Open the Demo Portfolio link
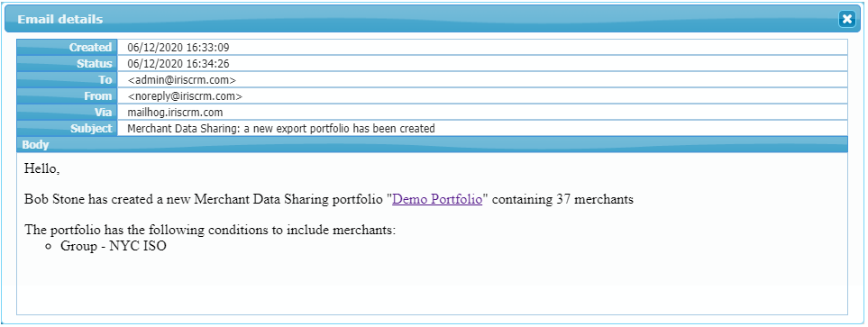The height and width of the screenshot is (327, 868). pos(437,199)
